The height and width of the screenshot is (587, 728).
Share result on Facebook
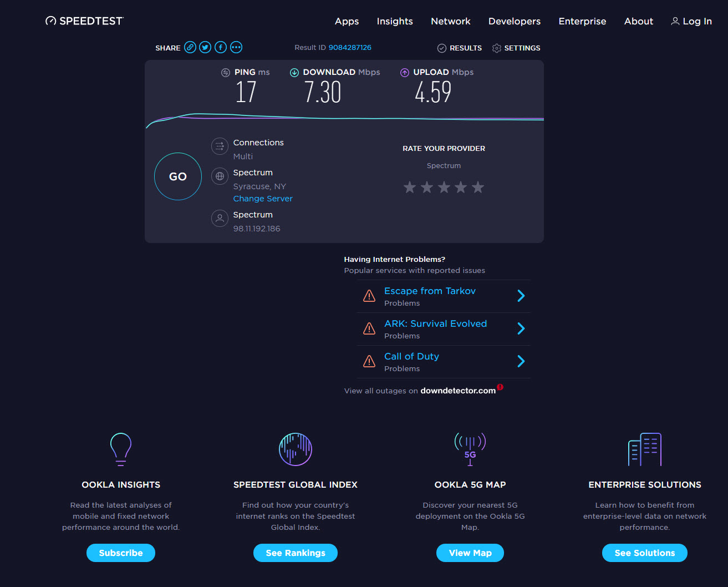click(x=221, y=47)
